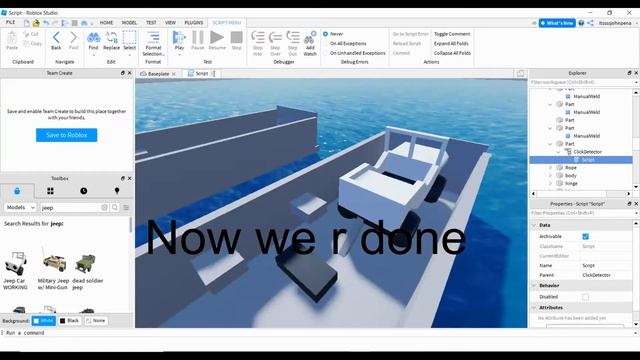
Task: Click the share icon near username
Action: click(590, 23)
